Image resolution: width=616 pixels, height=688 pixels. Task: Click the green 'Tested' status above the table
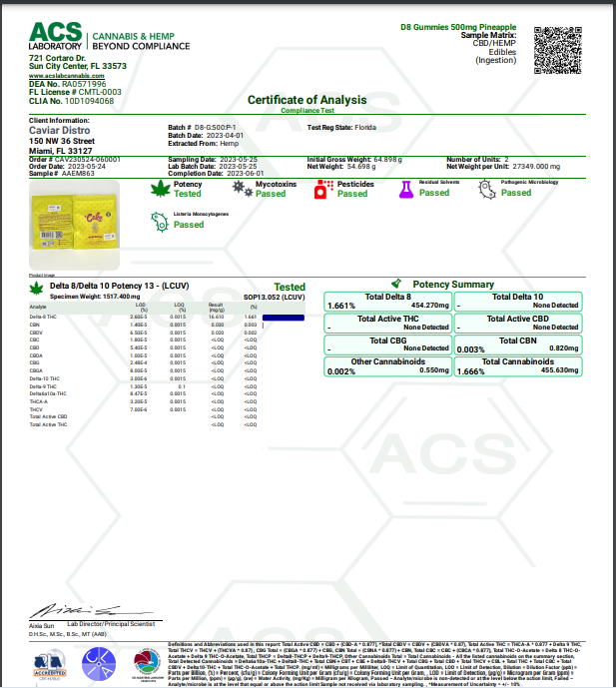point(290,287)
